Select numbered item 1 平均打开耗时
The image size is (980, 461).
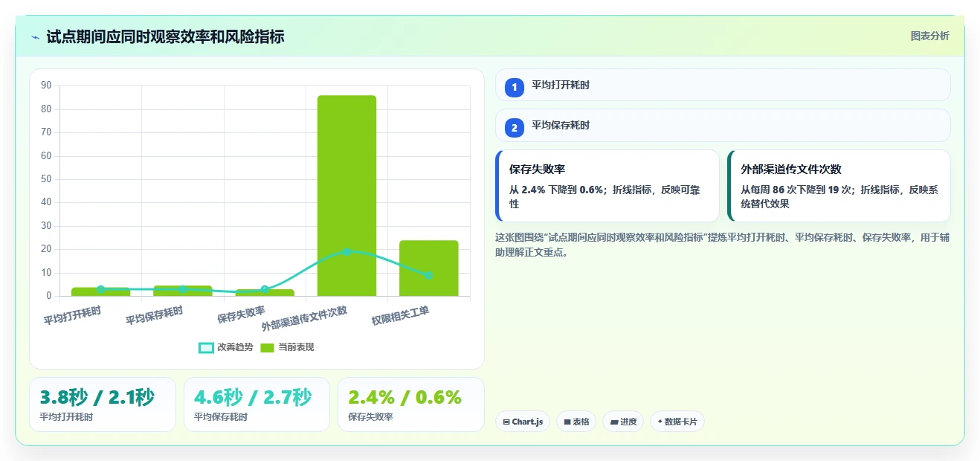723,85
